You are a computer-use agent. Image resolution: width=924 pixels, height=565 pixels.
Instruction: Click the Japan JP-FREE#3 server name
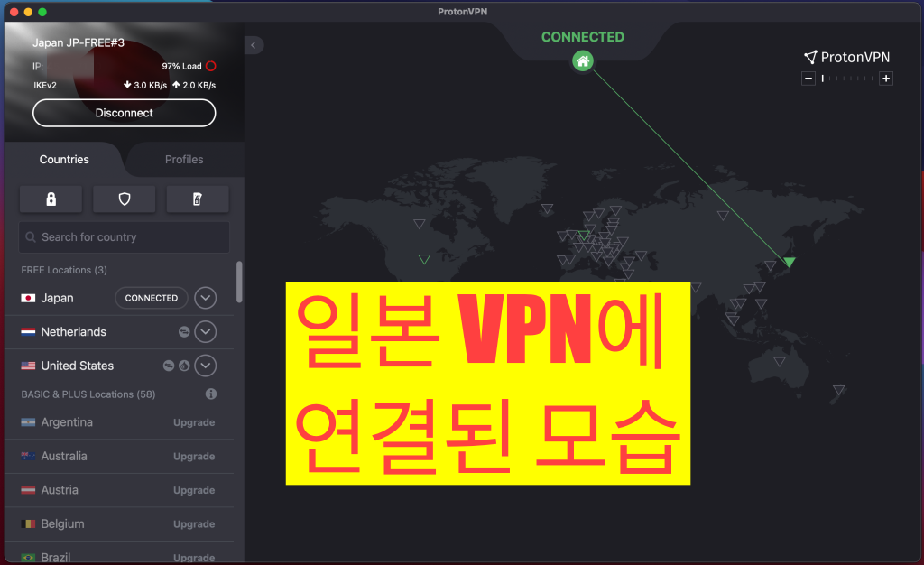pos(79,43)
